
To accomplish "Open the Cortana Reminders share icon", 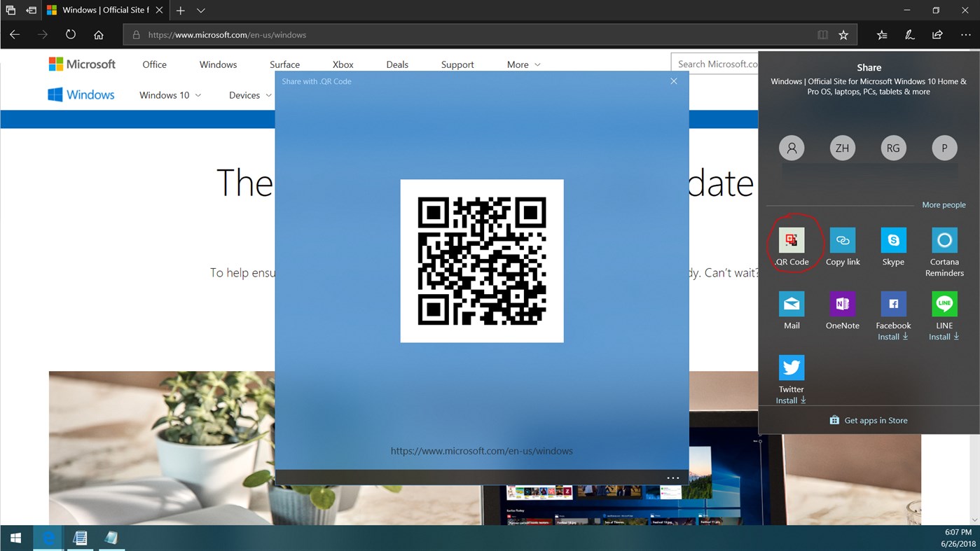I will (944, 239).
